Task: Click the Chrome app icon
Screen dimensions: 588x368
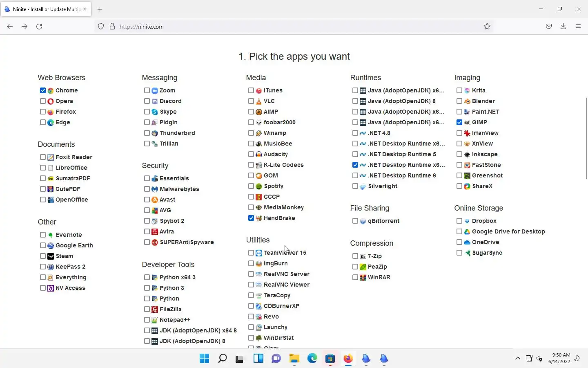Action: click(x=51, y=90)
